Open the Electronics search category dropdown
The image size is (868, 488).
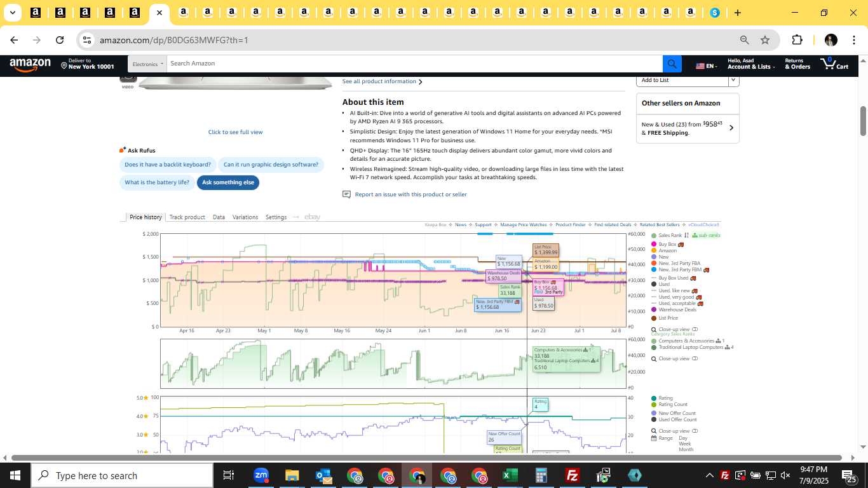[x=147, y=64]
